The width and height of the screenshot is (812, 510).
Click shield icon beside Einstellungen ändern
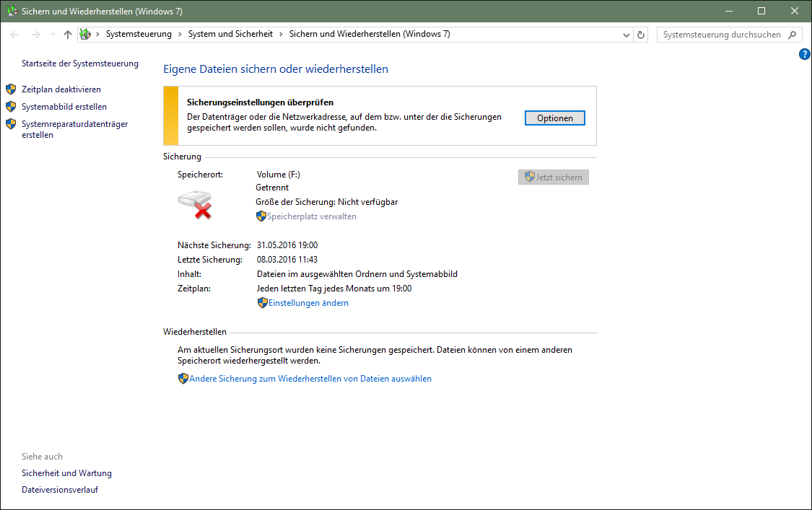coord(263,303)
